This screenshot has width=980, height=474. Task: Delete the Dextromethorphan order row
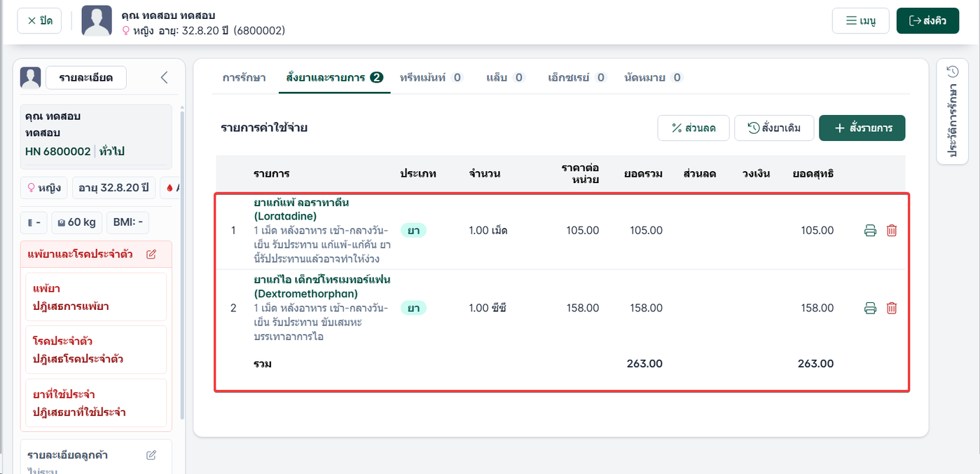coord(892,308)
